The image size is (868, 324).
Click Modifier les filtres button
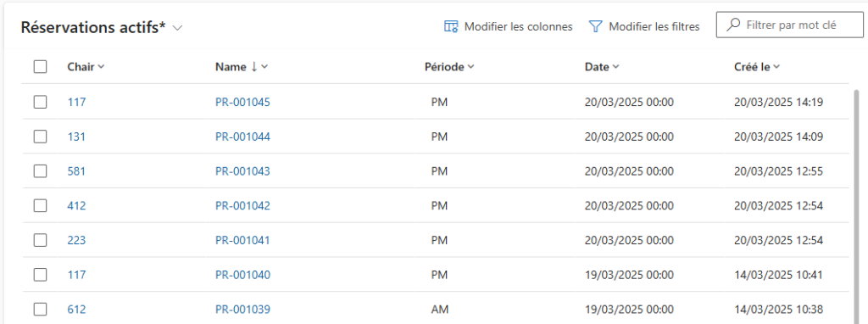pos(644,26)
